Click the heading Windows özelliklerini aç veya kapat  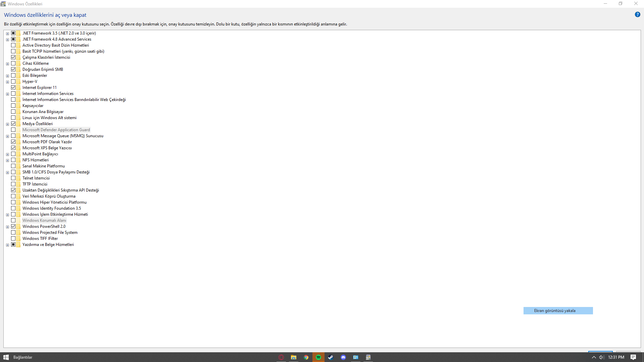click(x=45, y=15)
